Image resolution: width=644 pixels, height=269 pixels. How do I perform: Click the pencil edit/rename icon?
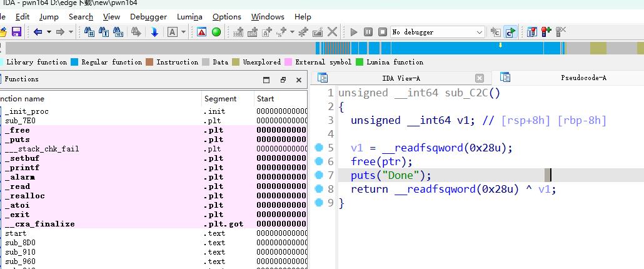pos(318,32)
